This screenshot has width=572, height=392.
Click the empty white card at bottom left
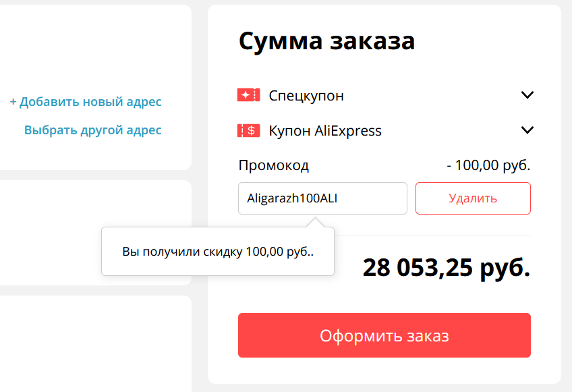click(x=94, y=344)
